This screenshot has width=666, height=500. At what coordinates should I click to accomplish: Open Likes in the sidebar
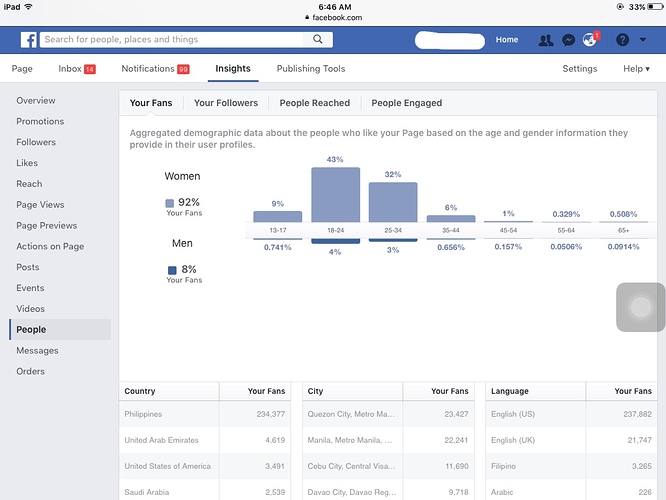[27, 163]
